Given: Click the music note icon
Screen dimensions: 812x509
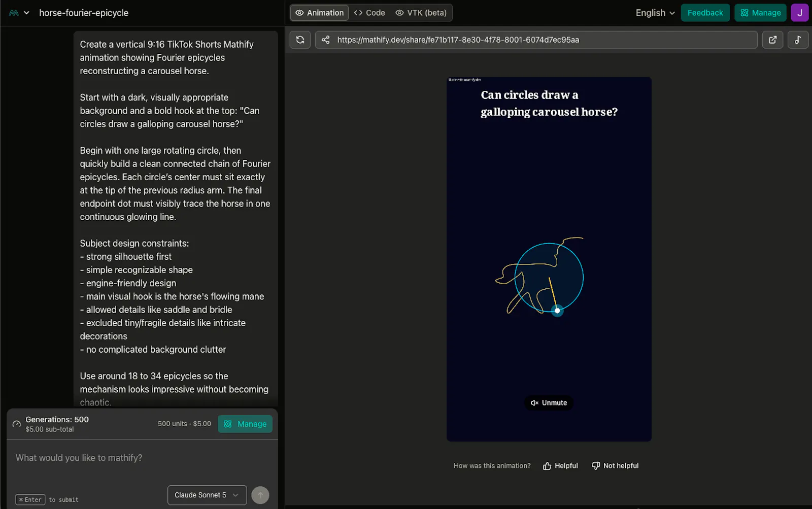Looking at the screenshot, I should (x=798, y=40).
